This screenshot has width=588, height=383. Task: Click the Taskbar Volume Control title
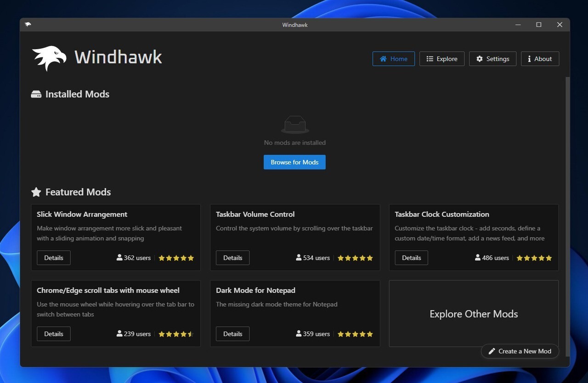[x=255, y=214]
